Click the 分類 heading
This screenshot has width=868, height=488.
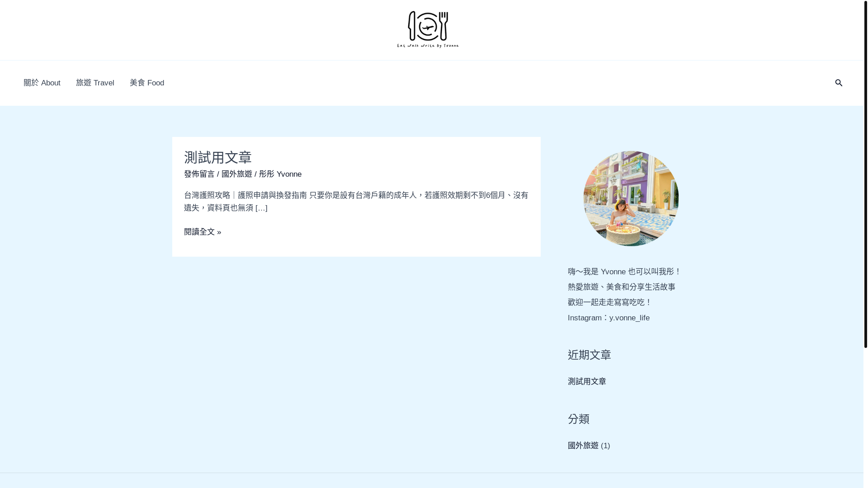pos(579,419)
